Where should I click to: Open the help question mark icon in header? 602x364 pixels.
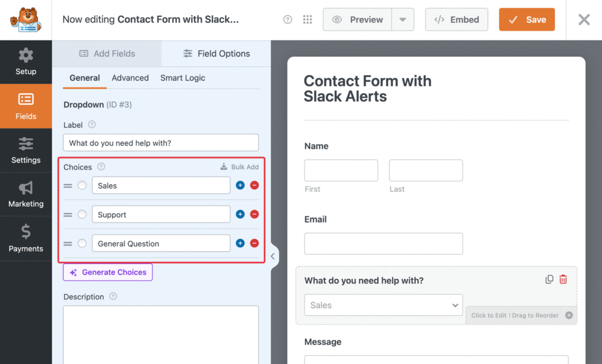coord(287,19)
